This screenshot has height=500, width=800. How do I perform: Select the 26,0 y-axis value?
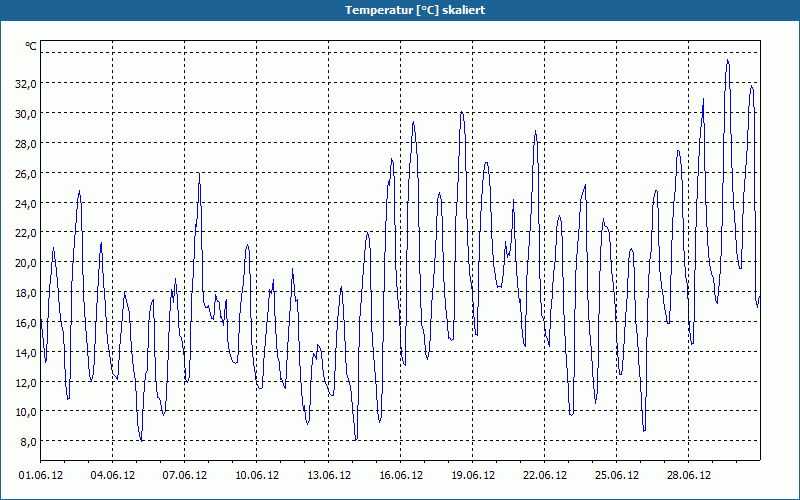tap(26, 174)
